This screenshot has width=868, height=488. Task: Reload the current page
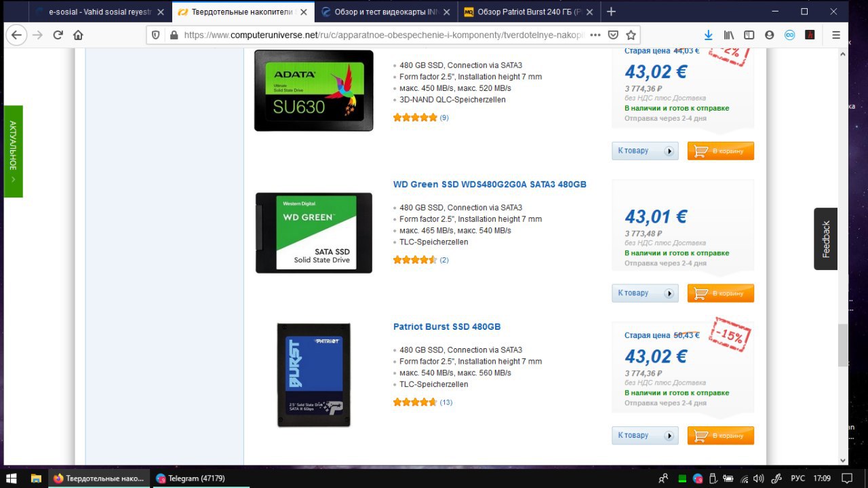pos(58,35)
